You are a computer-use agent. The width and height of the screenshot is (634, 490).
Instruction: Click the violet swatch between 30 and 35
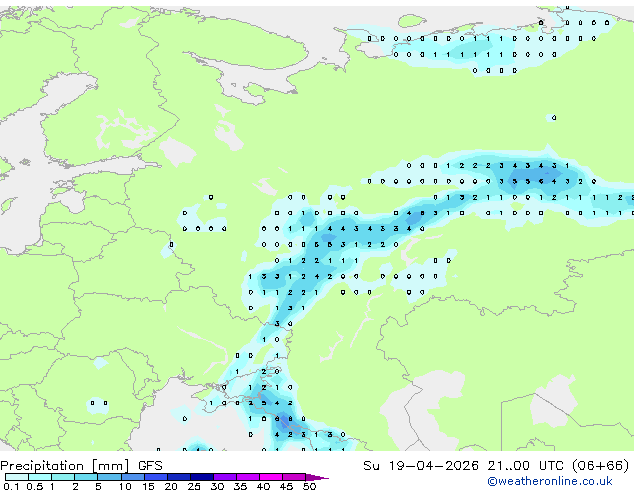[x=225, y=477]
